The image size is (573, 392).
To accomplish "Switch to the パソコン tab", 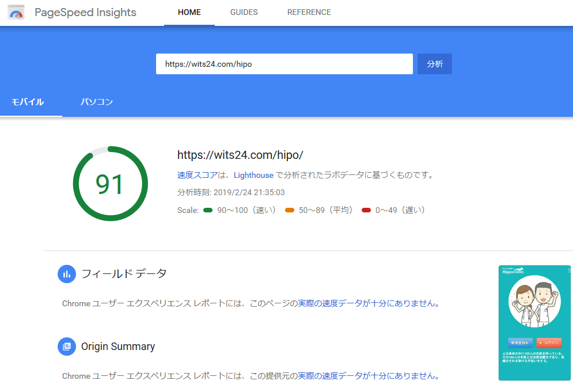I will click(97, 102).
